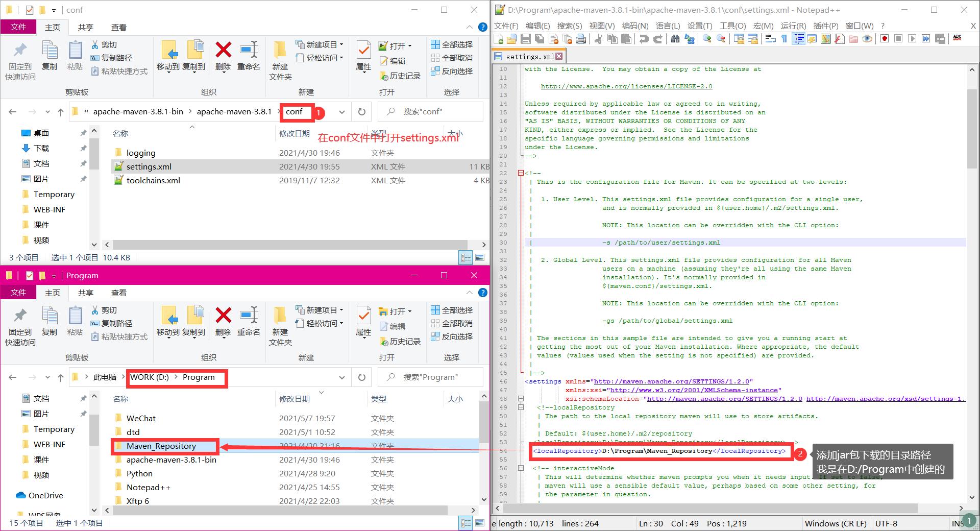Open 新建项目 dropdown in conf window
The width and height of the screenshot is (980, 531).
click(320, 44)
